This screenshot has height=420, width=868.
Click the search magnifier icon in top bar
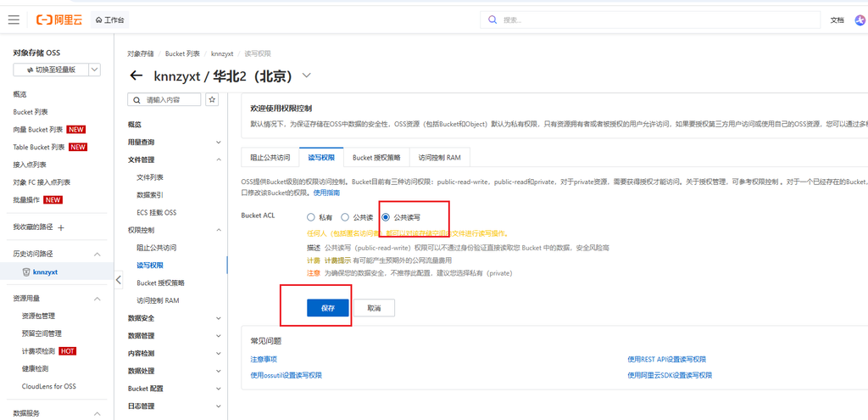[x=492, y=20]
